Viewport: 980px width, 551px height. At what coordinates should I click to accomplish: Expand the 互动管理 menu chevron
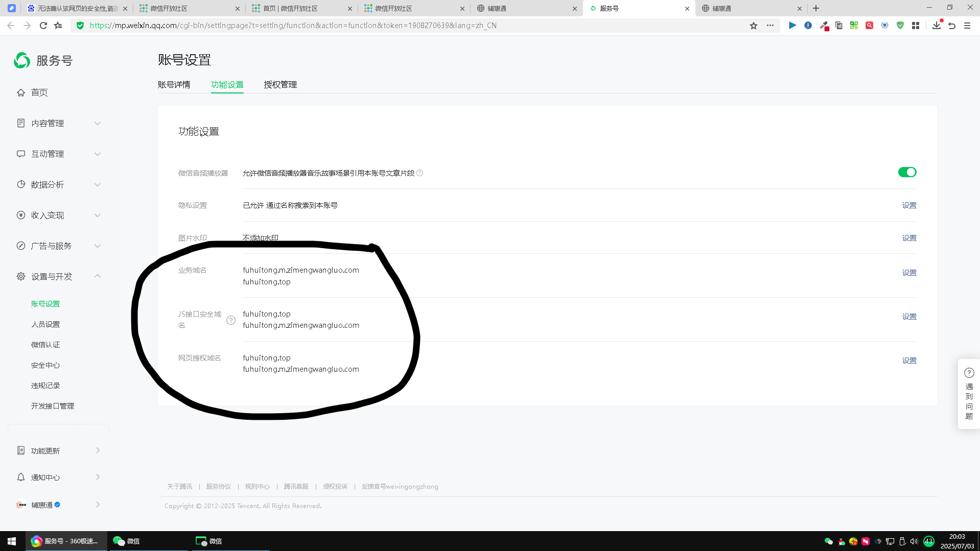98,154
